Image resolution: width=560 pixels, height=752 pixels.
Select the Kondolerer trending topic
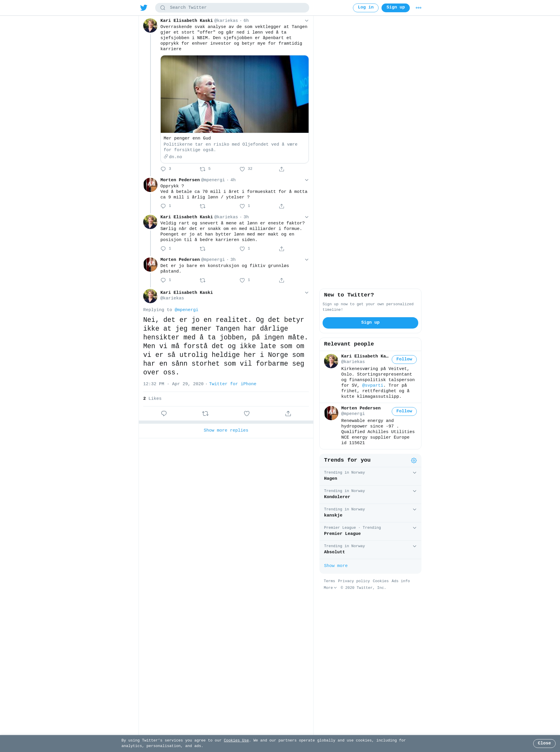(370, 494)
